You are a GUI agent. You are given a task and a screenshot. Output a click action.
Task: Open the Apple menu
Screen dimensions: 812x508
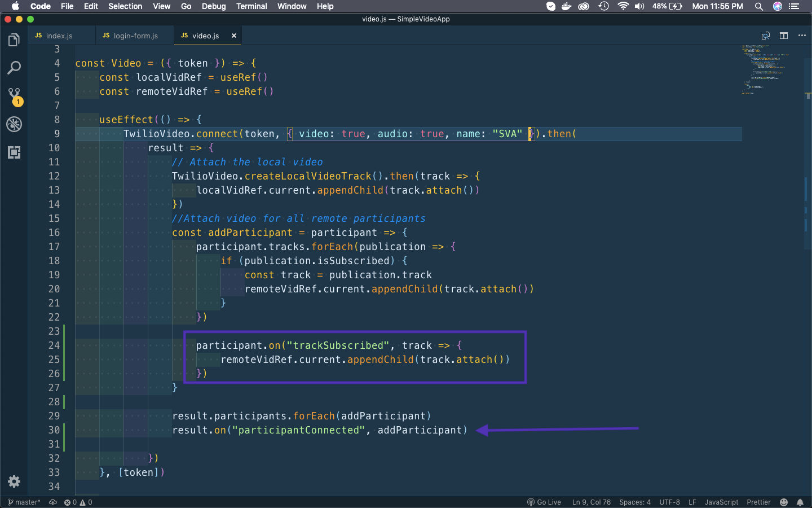click(x=15, y=6)
